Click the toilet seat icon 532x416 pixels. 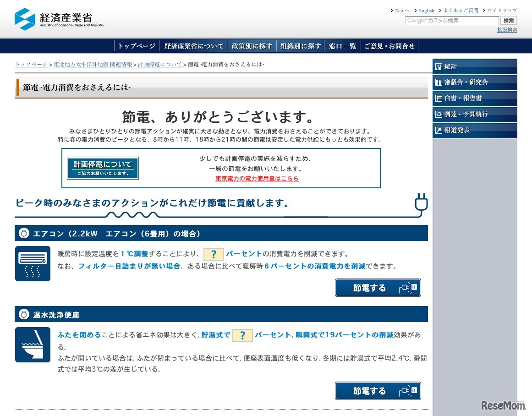[33, 345]
